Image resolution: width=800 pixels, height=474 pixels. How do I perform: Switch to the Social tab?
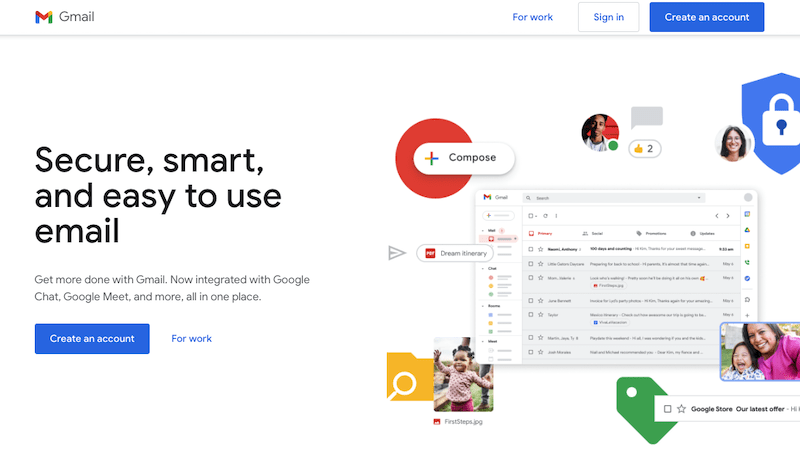pos(593,233)
